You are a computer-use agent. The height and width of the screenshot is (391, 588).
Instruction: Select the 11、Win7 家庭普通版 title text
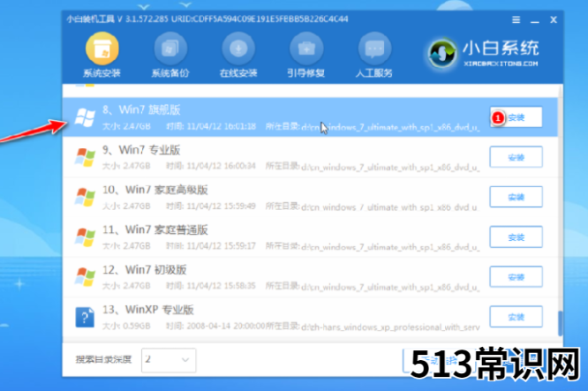click(155, 229)
